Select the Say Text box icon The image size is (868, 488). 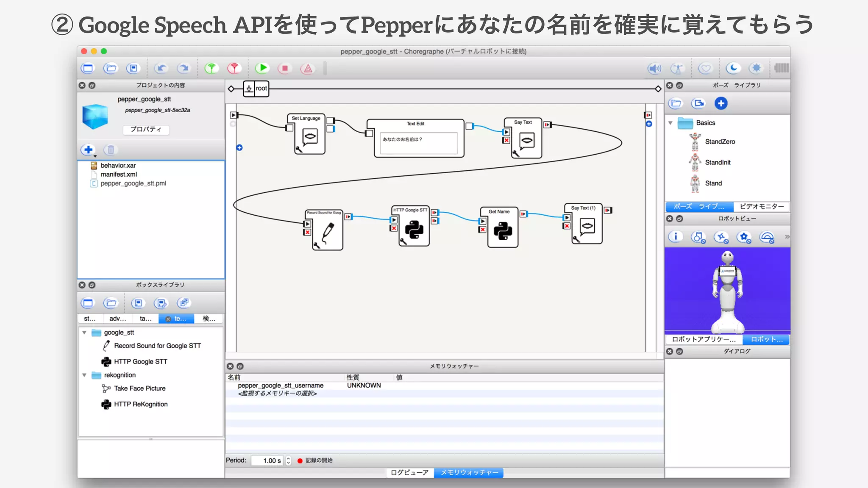coord(527,140)
